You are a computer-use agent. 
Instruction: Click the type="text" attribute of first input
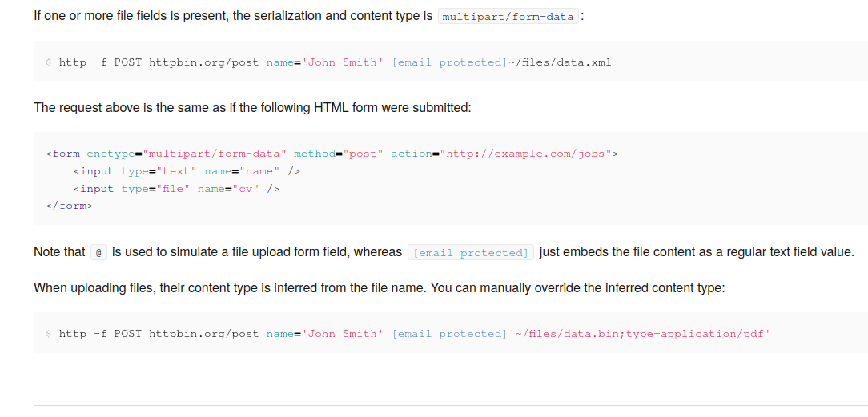[x=159, y=171]
